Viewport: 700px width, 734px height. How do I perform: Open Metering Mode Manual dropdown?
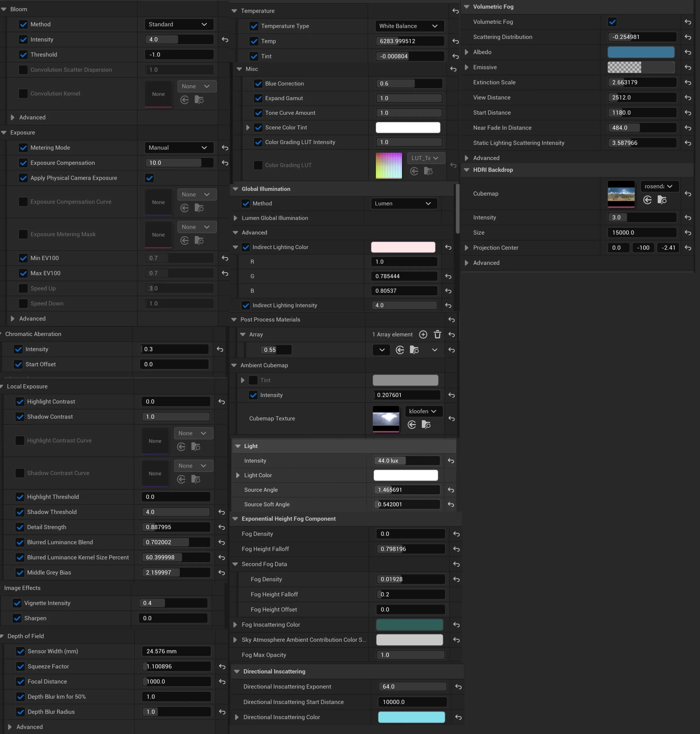tap(179, 148)
